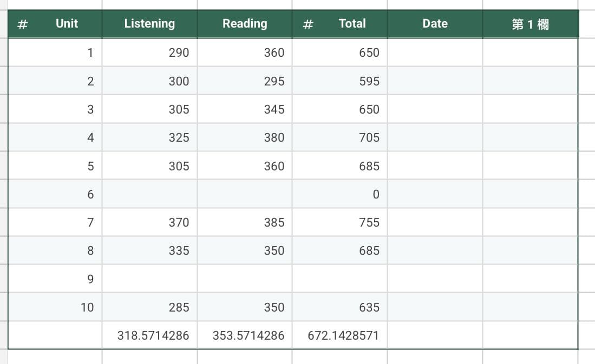The height and width of the screenshot is (364, 595).
Task: Select Reading cell showing 385
Action: coord(245,222)
